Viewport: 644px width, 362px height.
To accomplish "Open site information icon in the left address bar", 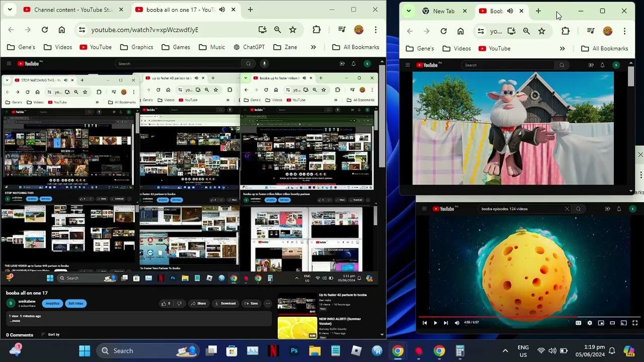I will click(x=82, y=30).
